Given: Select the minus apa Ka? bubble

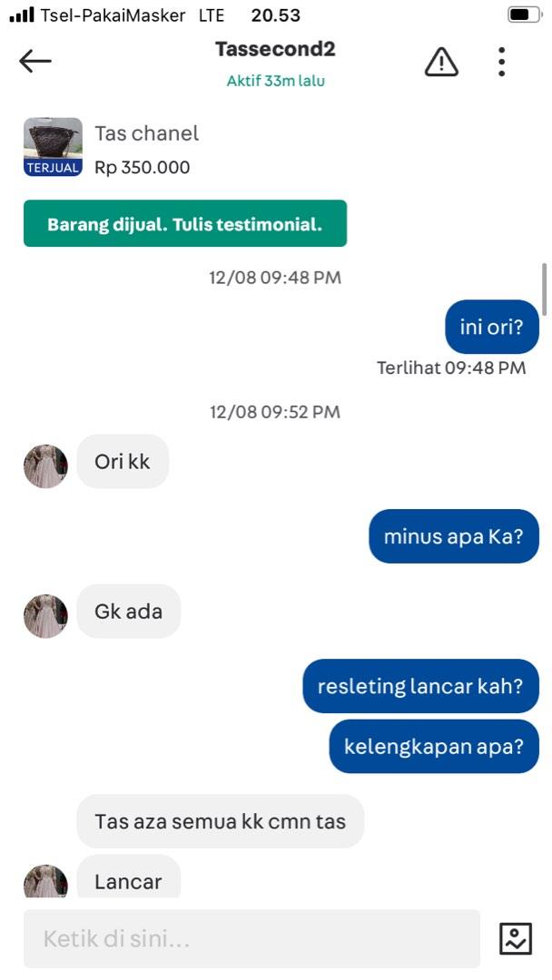Looking at the screenshot, I should (453, 536).
